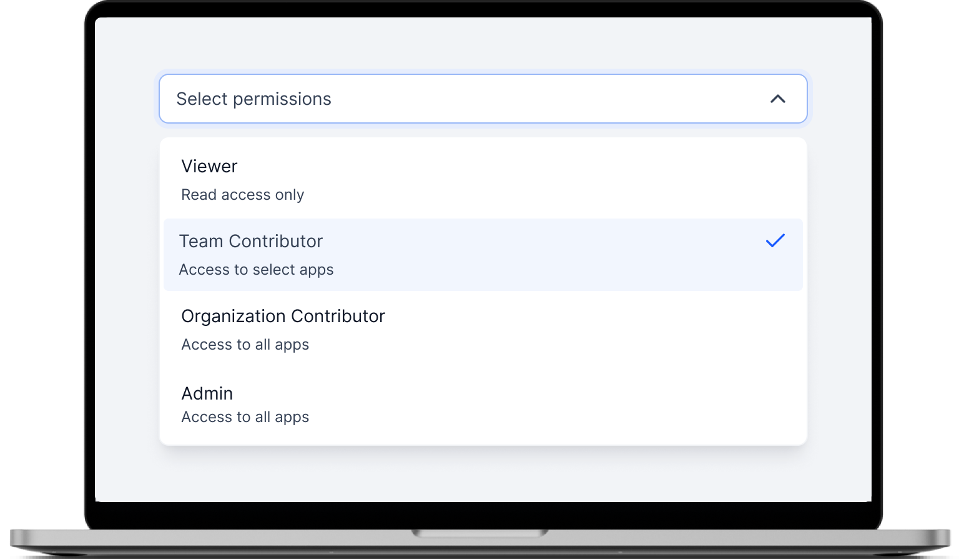This screenshot has width=959, height=560.
Task: Collapse the dropdown with the chevron-up arrow
Action: point(777,99)
